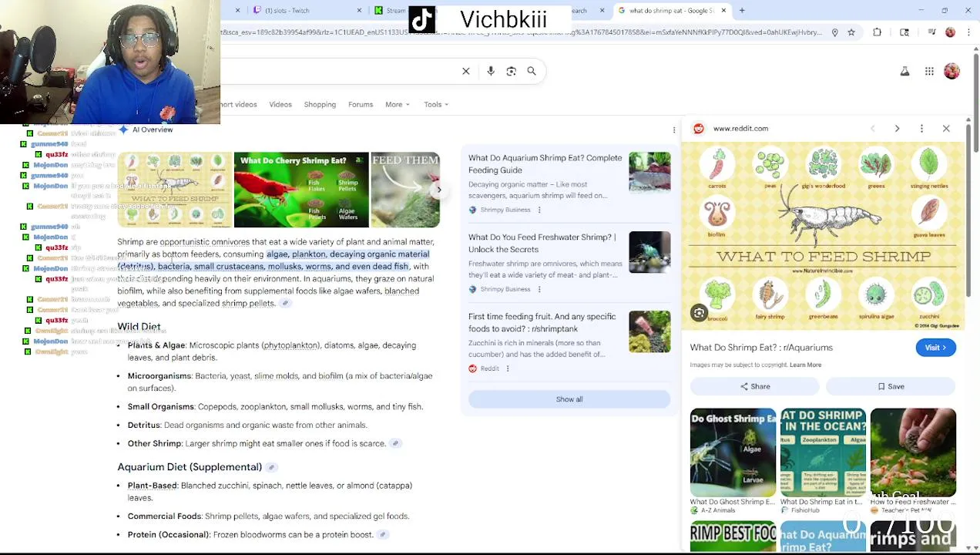Bookmark this page with the star icon
Screen dimensions: 980x555
coord(851,32)
